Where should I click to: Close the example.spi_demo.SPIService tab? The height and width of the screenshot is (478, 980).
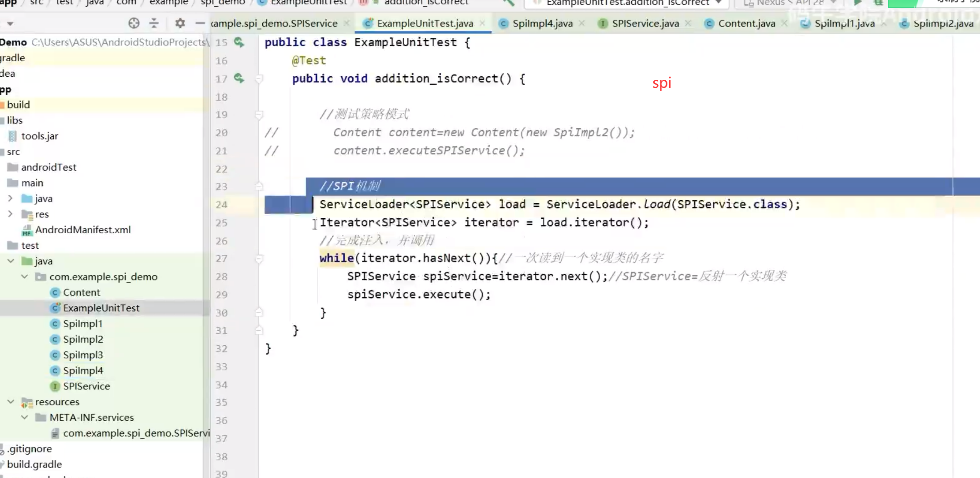[x=347, y=23]
